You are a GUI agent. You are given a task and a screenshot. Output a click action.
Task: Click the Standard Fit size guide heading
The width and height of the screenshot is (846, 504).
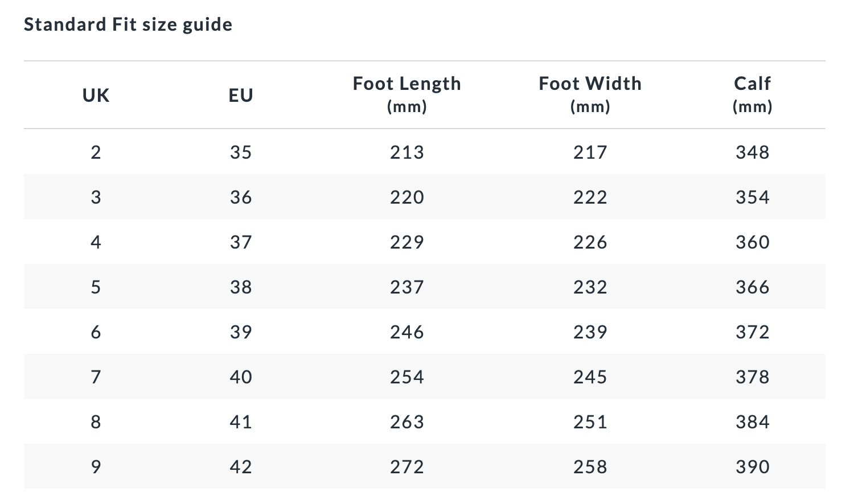pyautogui.click(x=128, y=24)
